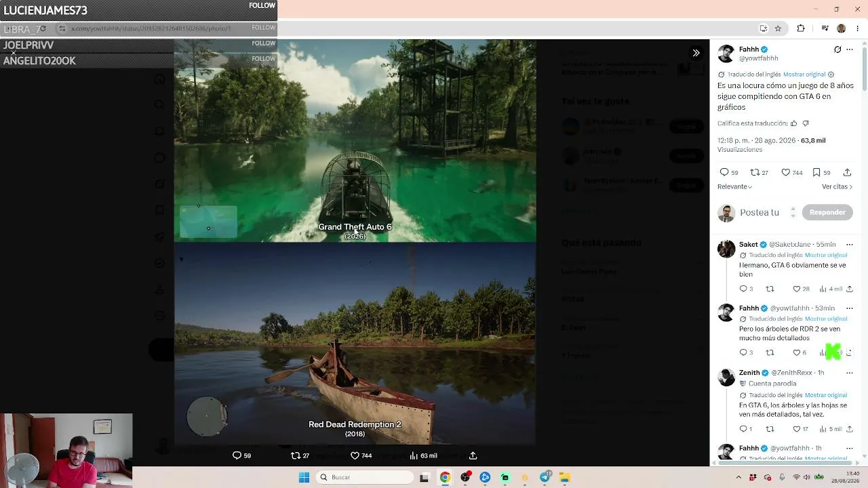Open the @yowtfahhh handle on the main post
Screen dimensions: 868x488
click(759, 58)
